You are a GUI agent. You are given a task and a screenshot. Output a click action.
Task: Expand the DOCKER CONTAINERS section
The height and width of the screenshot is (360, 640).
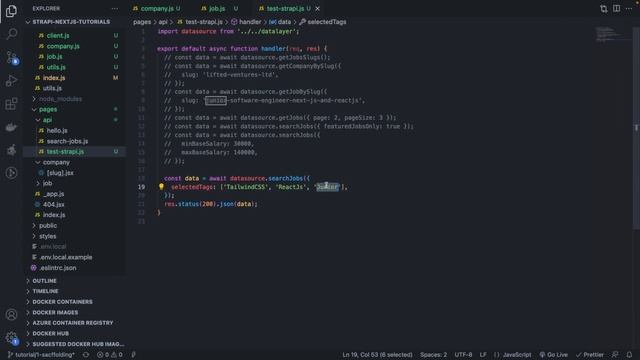[74, 302]
